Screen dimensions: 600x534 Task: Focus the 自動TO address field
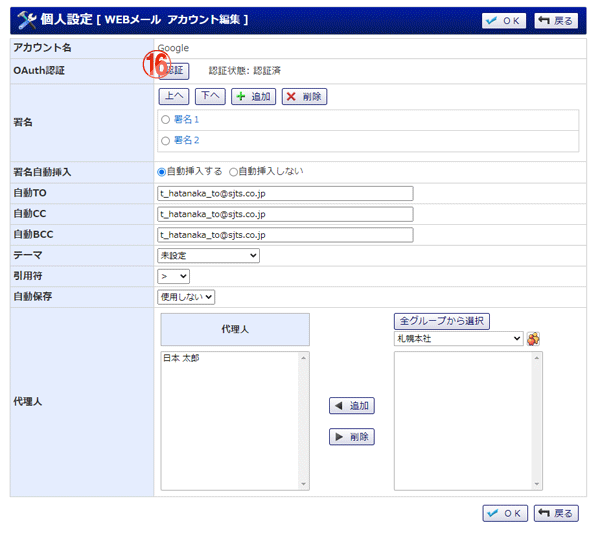(x=285, y=194)
